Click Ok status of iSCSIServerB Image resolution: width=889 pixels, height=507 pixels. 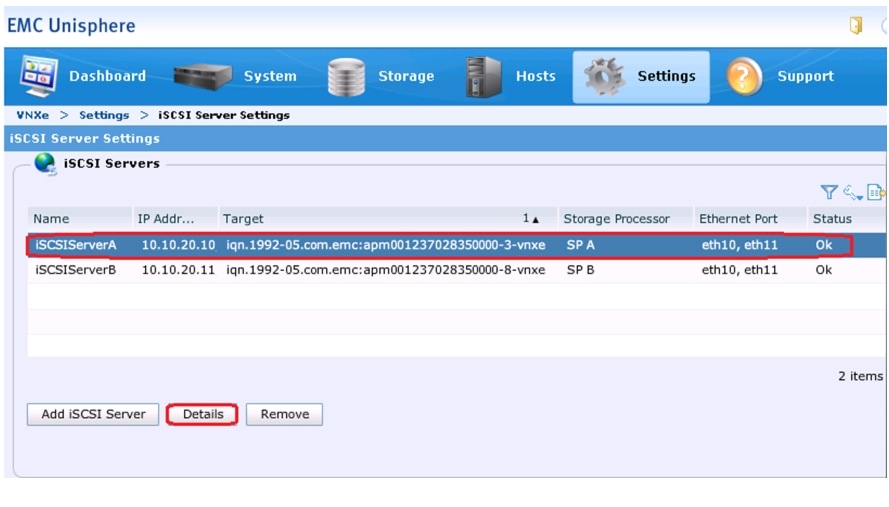(x=824, y=270)
